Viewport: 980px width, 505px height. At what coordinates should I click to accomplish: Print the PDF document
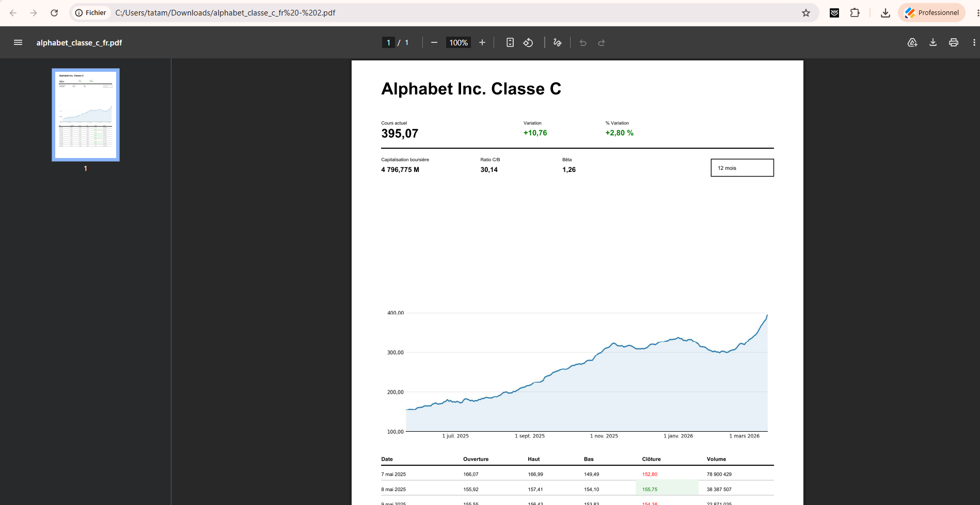[x=954, y=42]
